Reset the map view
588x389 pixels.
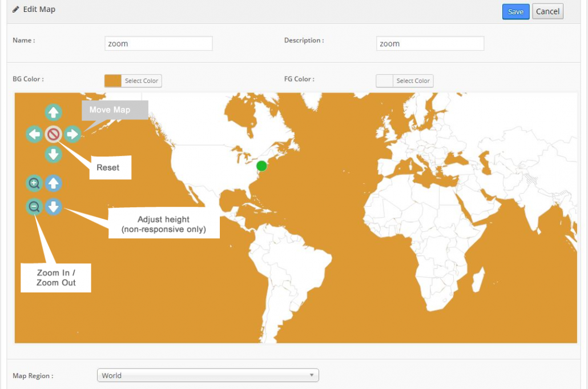53,134
